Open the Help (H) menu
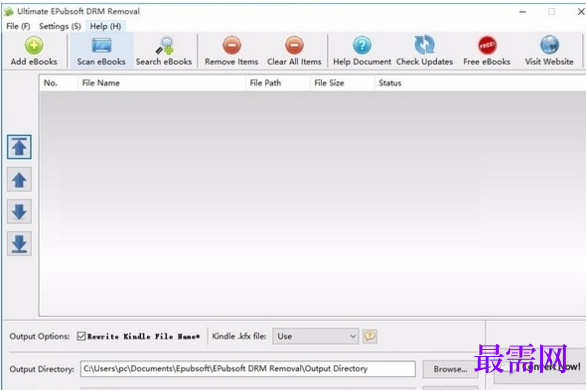This screenshot has height=390, width=586. pos(105,26)
